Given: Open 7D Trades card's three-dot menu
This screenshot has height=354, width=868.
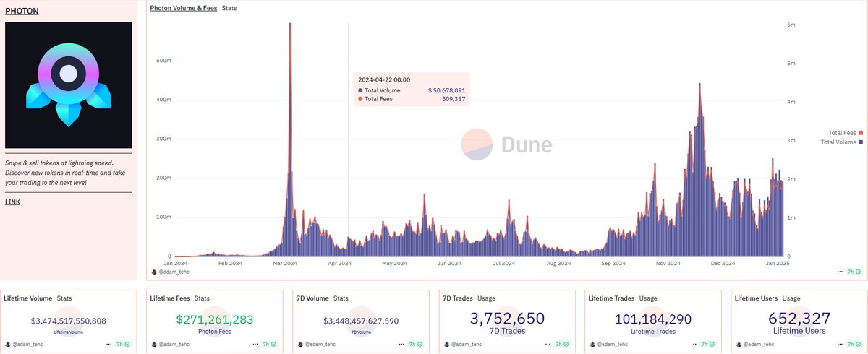Looking at the screenshot, I should (547, 345).
